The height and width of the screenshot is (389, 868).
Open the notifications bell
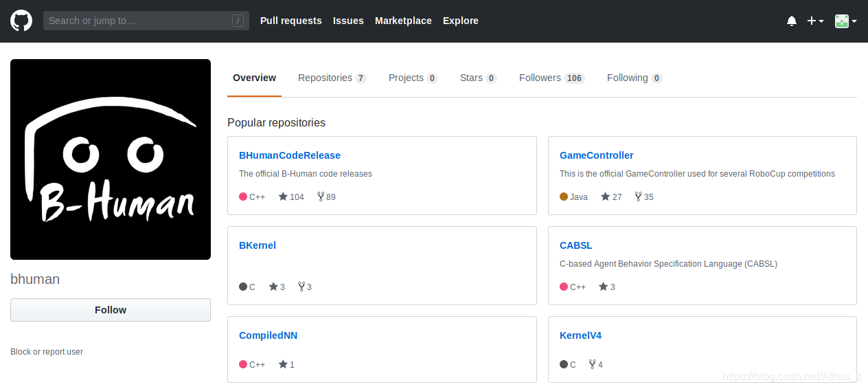[792, 21]
